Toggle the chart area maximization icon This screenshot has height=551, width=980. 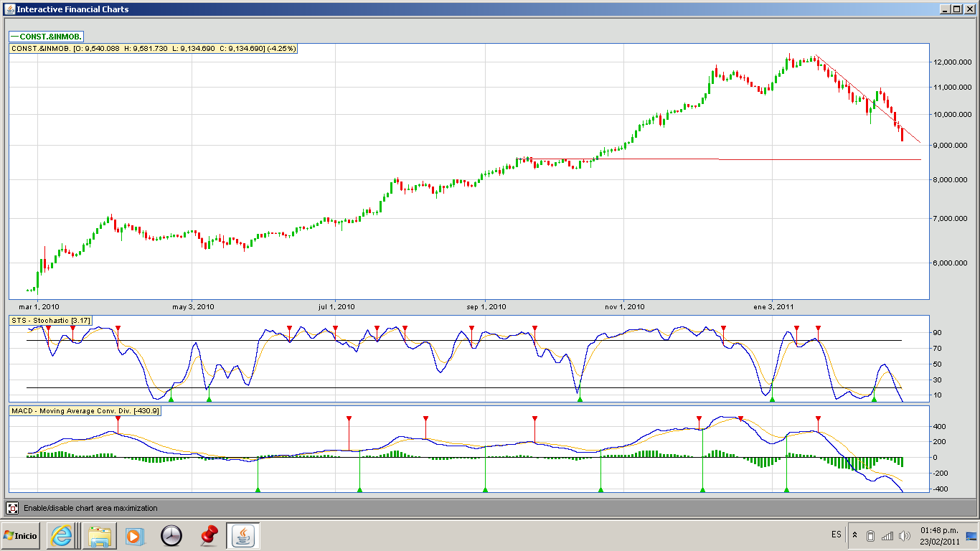12,508
